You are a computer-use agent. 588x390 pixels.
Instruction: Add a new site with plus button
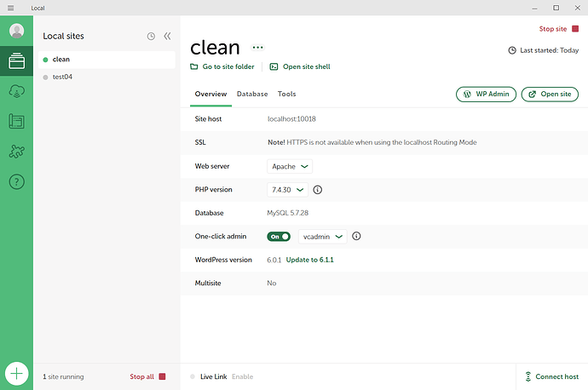click(x=16, y=374)
